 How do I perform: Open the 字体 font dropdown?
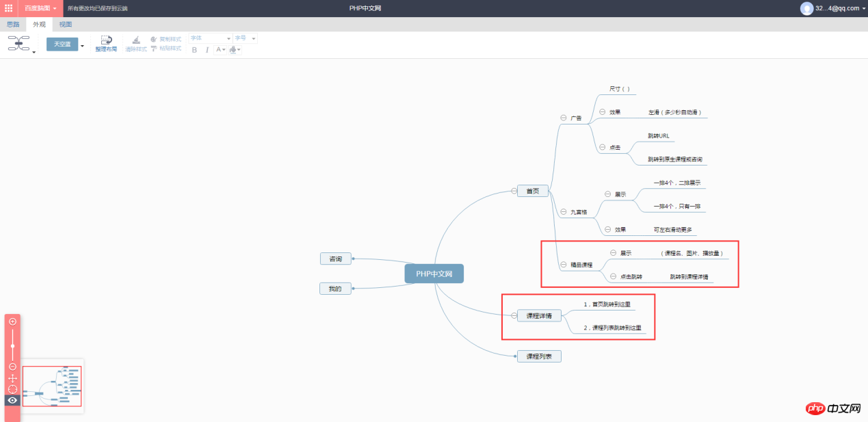pyautogui.click(x=210, y=38)
